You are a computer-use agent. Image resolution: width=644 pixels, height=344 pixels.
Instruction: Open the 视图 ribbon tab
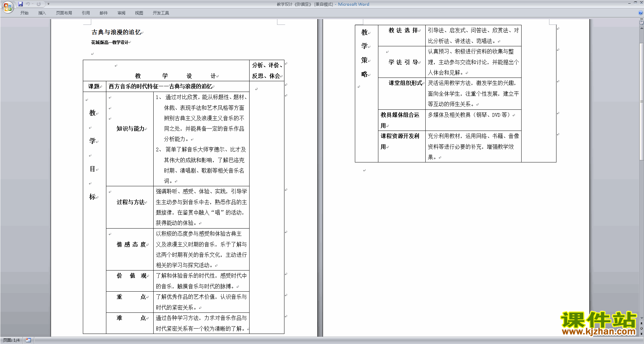coord(139,13)
